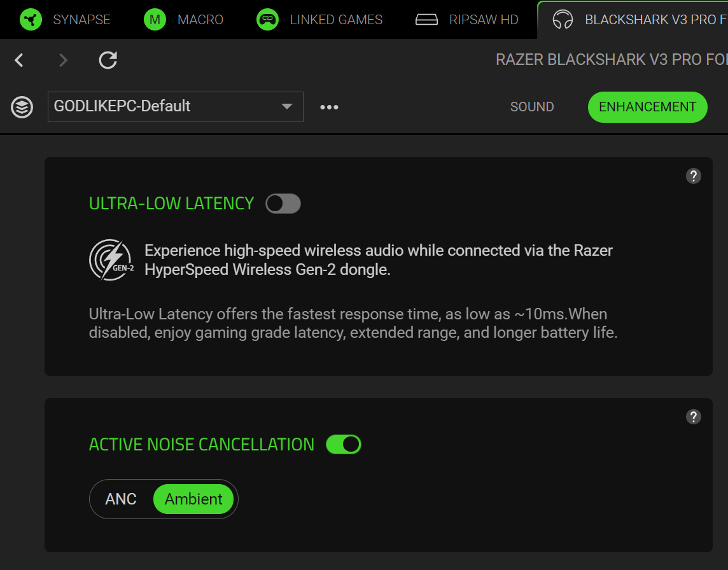Click the Linked Games controller icon
Viewport: 728px width, 570px height.
(x=267, y=20)
